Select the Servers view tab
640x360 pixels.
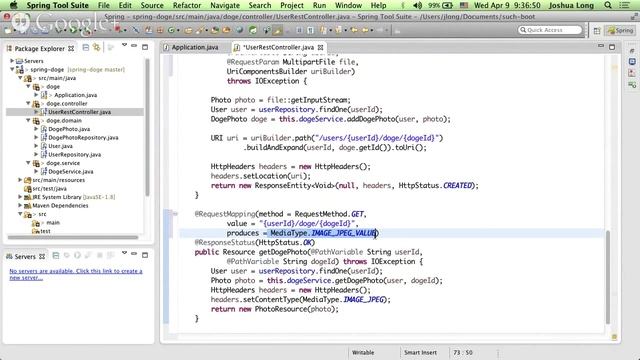pos(25,257)
